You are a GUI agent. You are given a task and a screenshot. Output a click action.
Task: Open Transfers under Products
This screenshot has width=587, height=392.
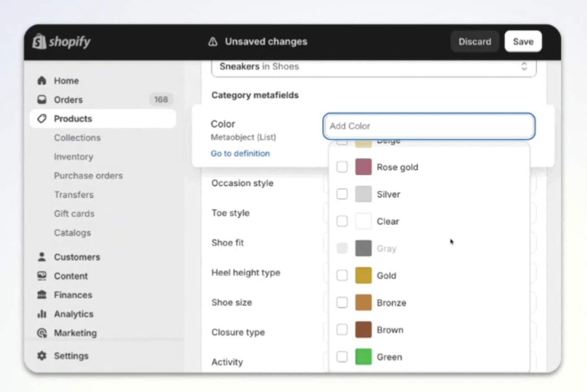[74, 195]
